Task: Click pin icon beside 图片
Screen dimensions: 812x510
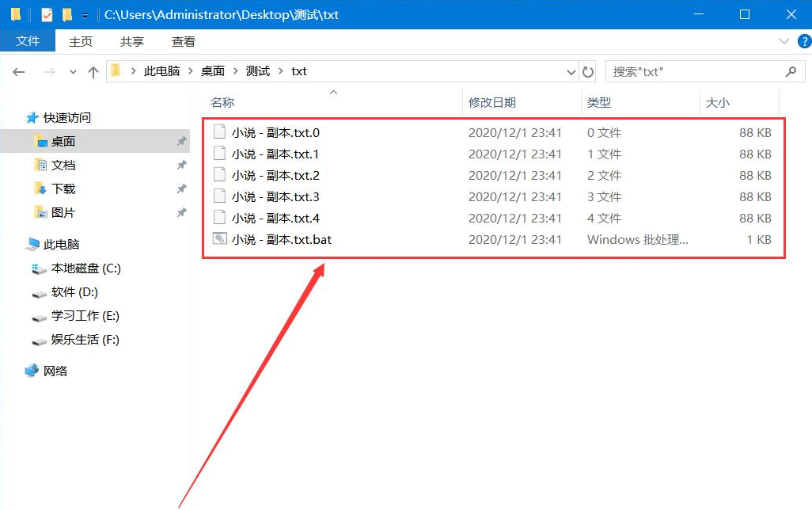Action: click(x=181, y=212)
